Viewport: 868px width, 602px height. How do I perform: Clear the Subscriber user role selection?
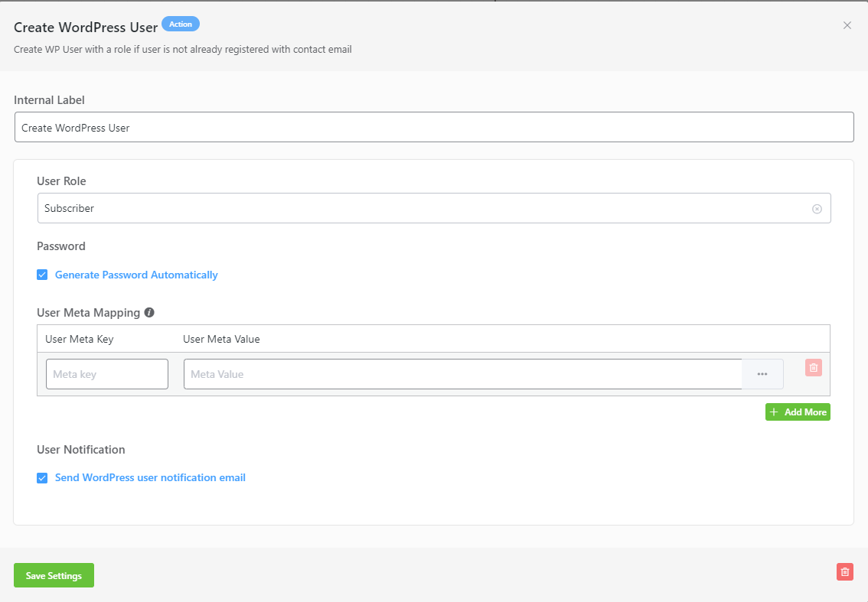click(817, 209)
